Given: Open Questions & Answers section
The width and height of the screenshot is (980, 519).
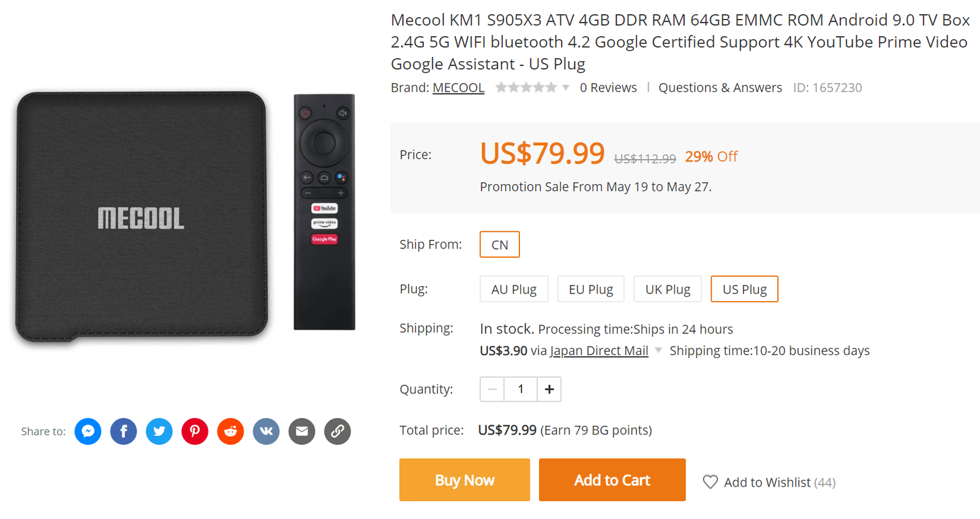Looking at the screenshot, I should click(720, 88).
